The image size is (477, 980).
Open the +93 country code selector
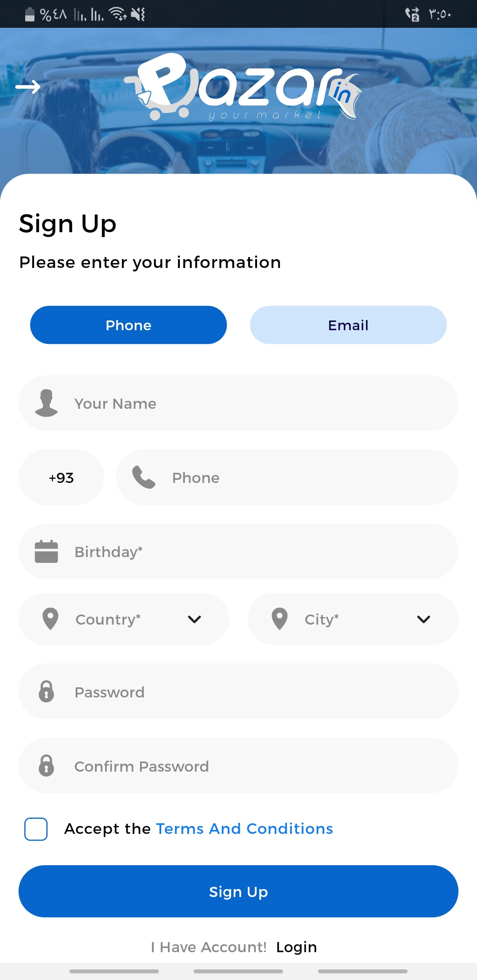[61, 477]
